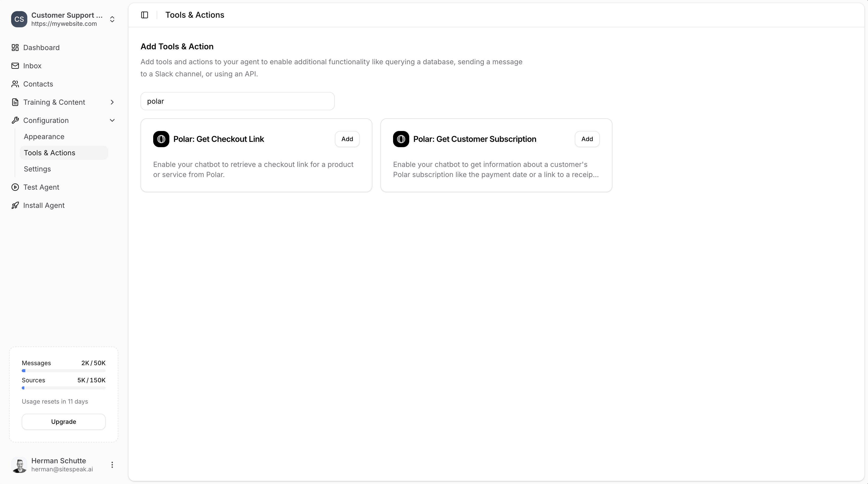Screen dimensions: 868x484
Task: Click the Test Agent play icon
Action: pyautogui.click(x=15, y=187)
